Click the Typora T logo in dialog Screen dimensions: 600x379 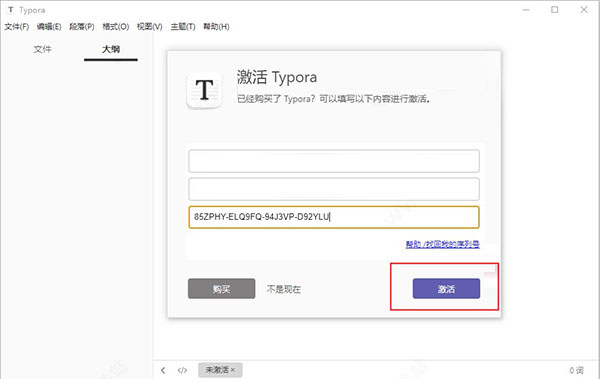pos(205,90)
